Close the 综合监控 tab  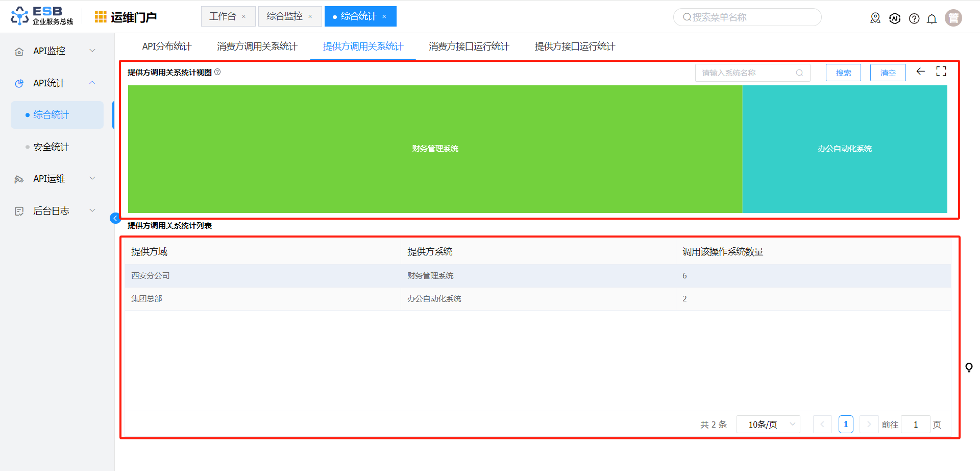pyautogui.click(x=310, y=17)
